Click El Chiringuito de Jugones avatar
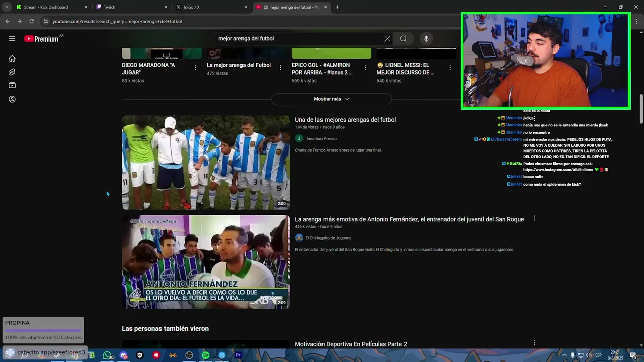This screenshot has height=362, width=644. (x=299, y=238)
